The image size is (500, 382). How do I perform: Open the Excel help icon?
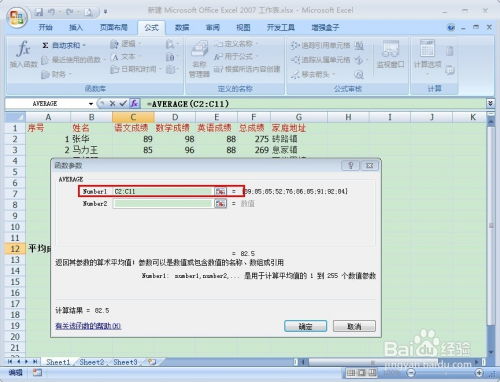(451, 27)
